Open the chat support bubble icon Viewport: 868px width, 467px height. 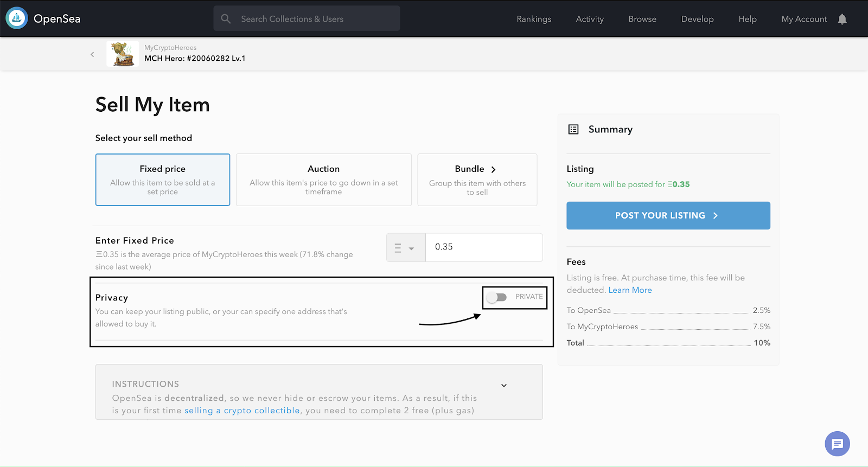[837, 444]
